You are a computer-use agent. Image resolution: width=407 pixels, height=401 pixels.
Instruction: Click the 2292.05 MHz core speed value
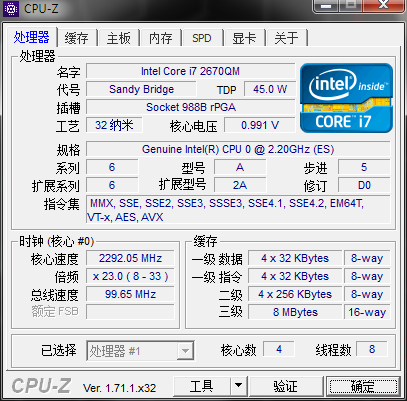[x=130, y=258]
